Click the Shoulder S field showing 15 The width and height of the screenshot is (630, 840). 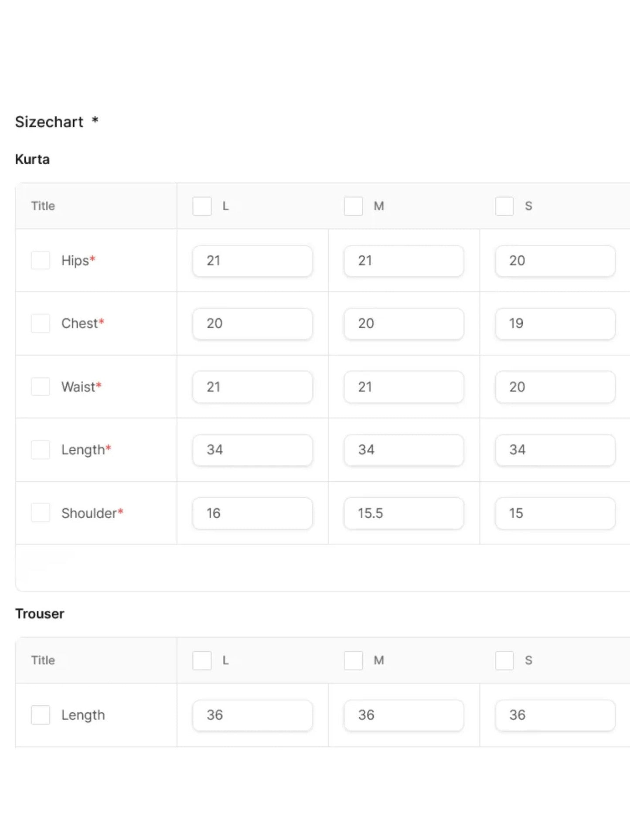pos(555,513)
